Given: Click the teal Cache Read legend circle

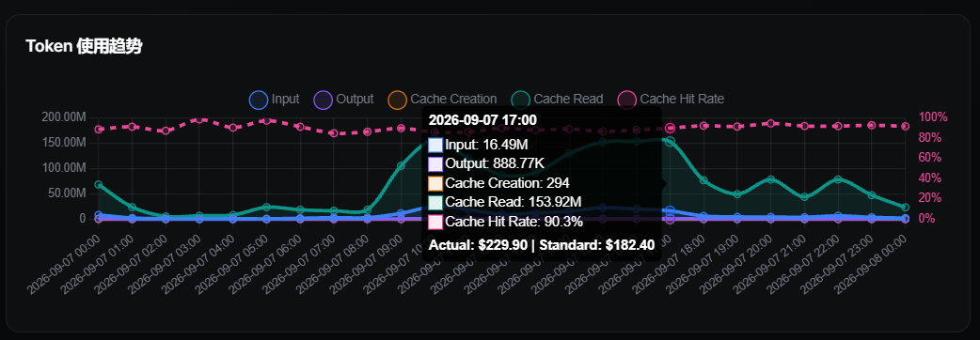Looking at the screenshot, I should point(521,100).
